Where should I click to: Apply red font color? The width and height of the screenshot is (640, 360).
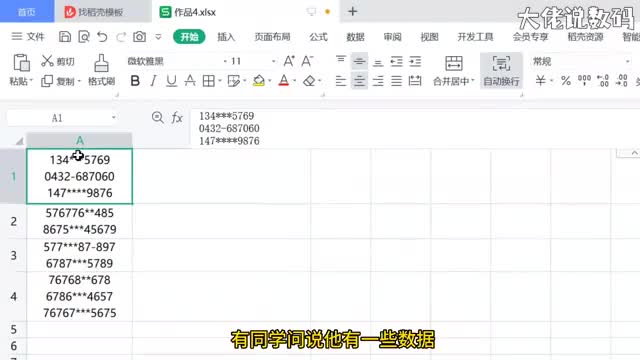coord(284,81)
